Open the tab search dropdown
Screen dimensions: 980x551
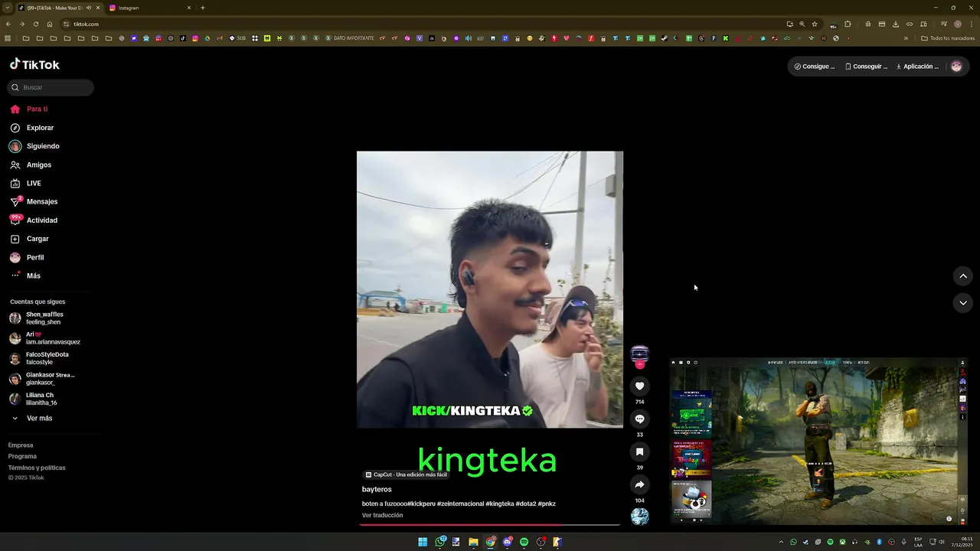point(6,8)
